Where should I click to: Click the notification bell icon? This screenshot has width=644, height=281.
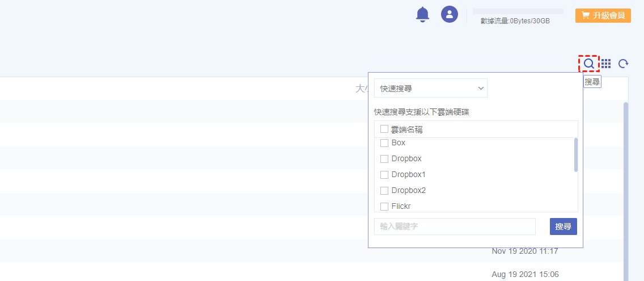422,15
